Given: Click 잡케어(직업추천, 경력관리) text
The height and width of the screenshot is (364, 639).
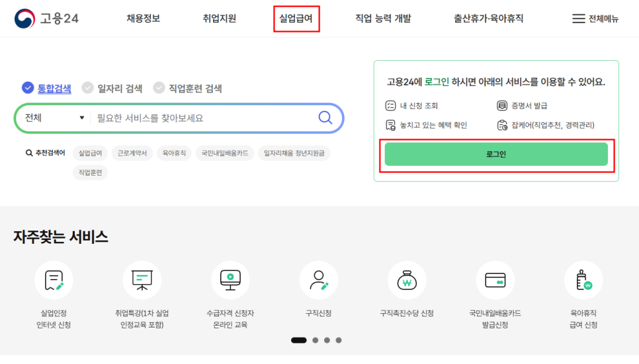Looking at the screenshot, I should click(552, 125).
